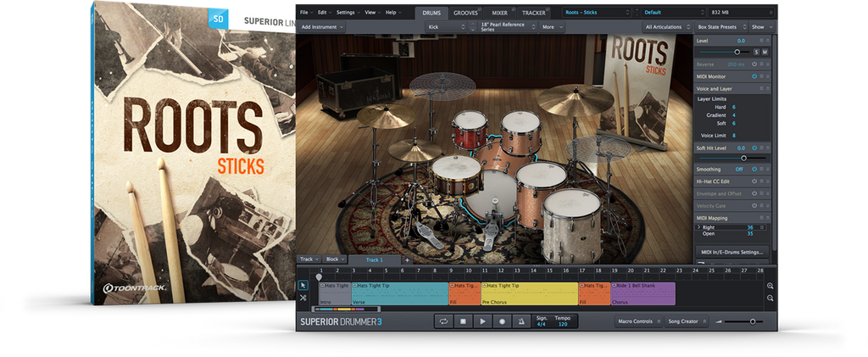Open the Hi-Hat CC Edit section menu icon

click(761, 181)
